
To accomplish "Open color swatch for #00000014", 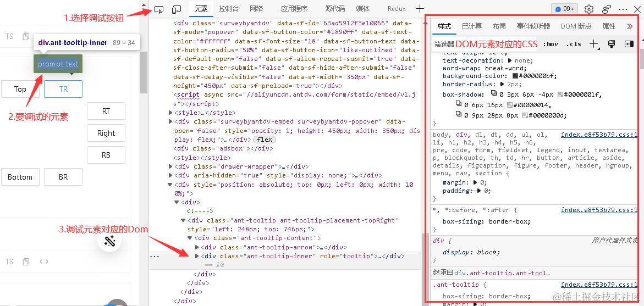I will [510, 105].
